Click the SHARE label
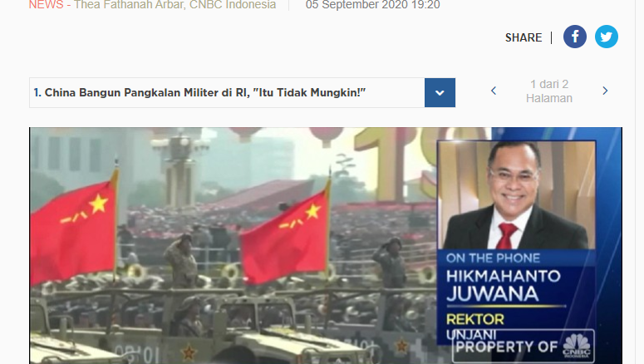The image size is (644, 364). [524, 37]
